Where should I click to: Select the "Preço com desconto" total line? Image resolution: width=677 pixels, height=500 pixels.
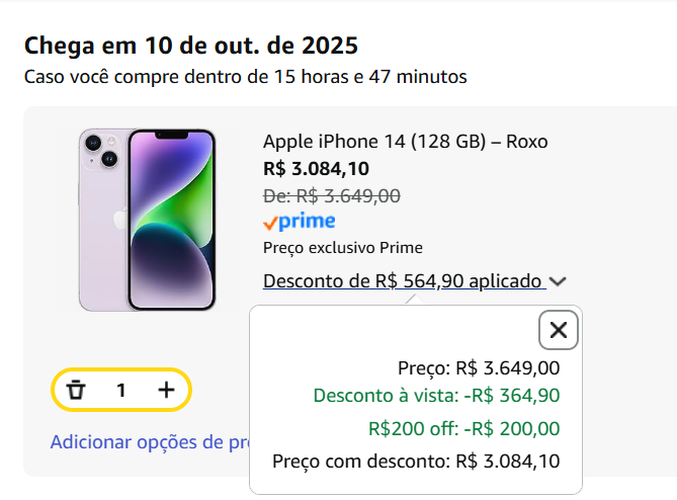416,461
